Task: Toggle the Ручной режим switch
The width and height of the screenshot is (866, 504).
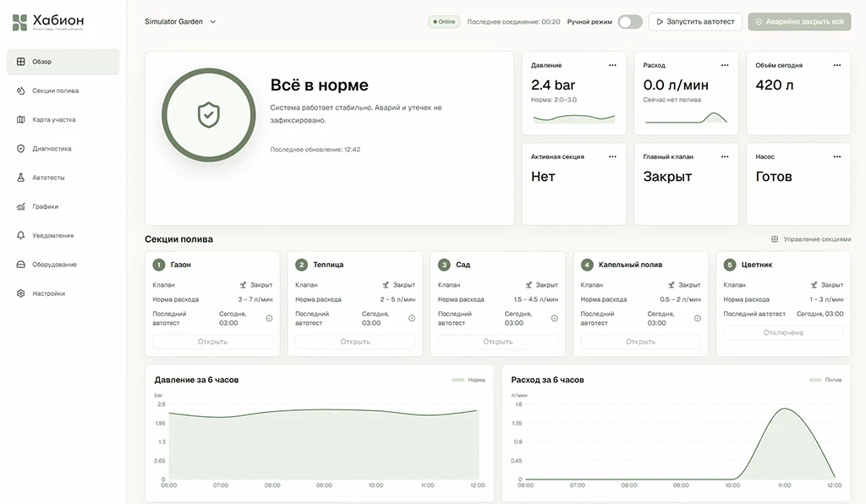Action: 630,22
